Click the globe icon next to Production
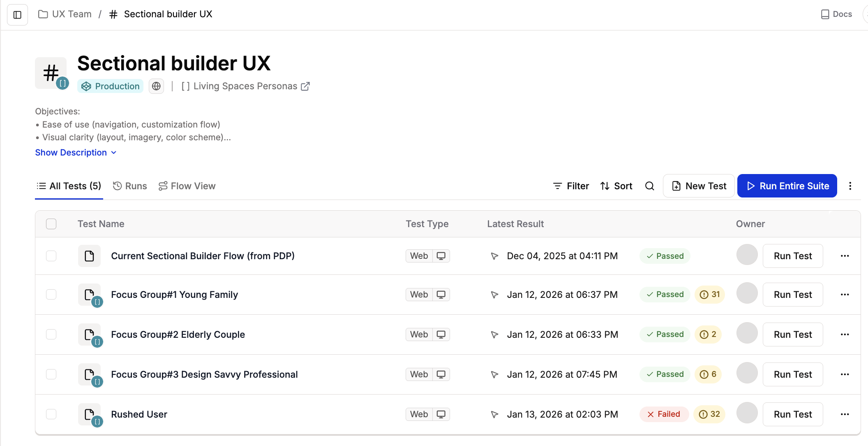 pos(156,86)
